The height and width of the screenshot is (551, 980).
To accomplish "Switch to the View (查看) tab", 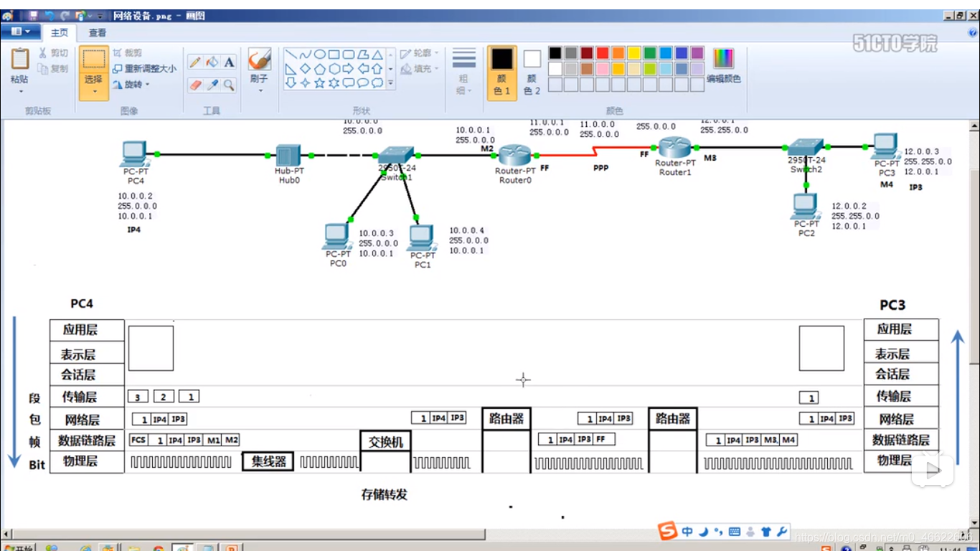I will [98, 32].
